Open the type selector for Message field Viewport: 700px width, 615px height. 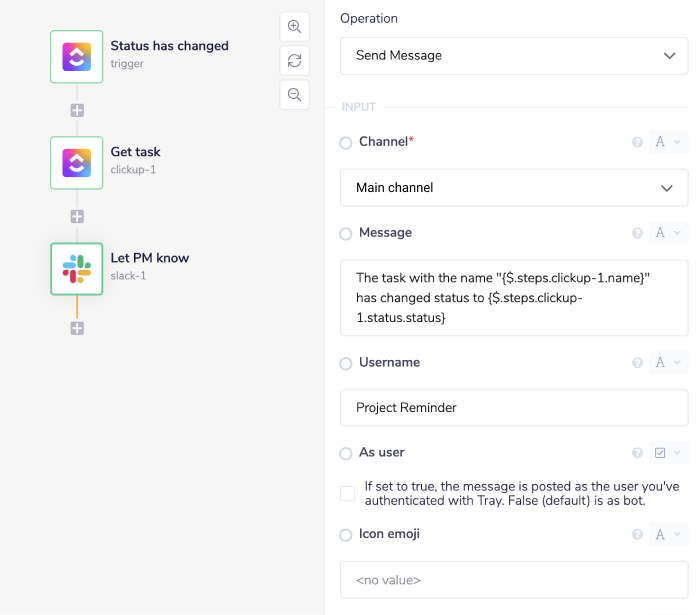667,234
